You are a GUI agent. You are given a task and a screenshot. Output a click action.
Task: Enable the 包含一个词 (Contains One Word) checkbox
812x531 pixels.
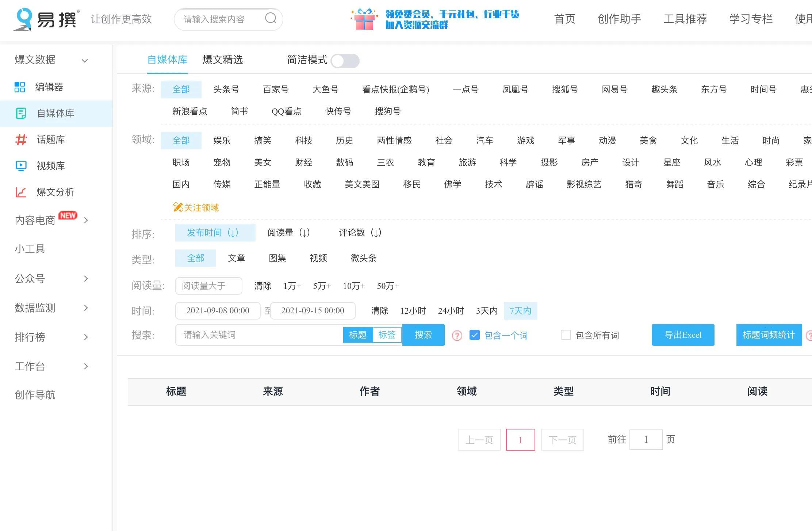coord(474,335)
